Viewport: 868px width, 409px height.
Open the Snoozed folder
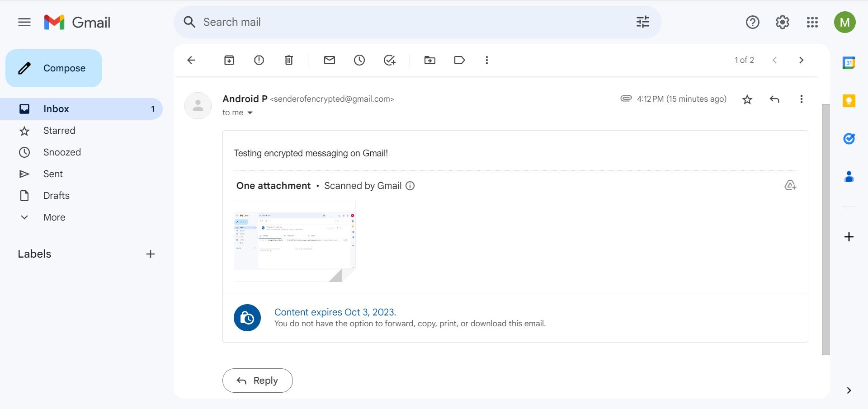click(x=81, y=152)
